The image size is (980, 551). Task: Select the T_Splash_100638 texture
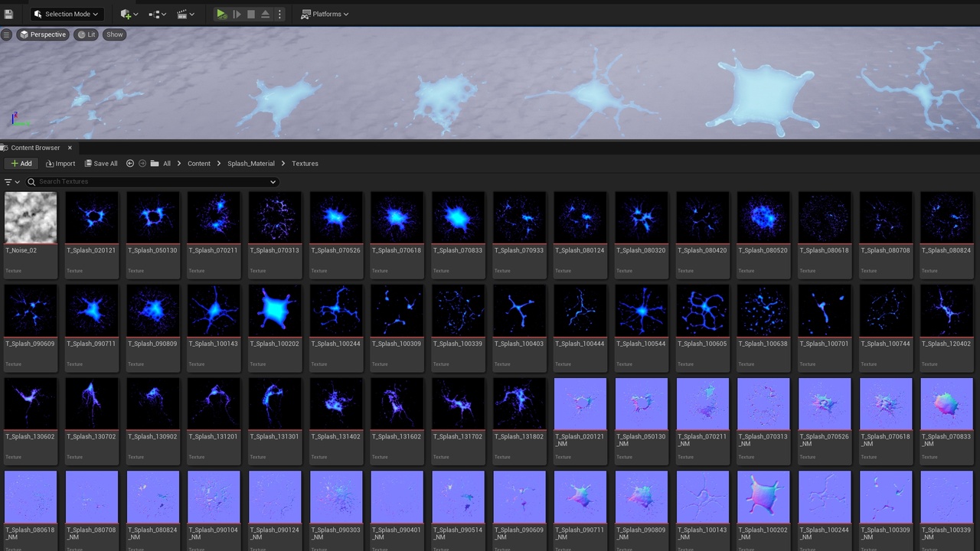tap(763, 311)
